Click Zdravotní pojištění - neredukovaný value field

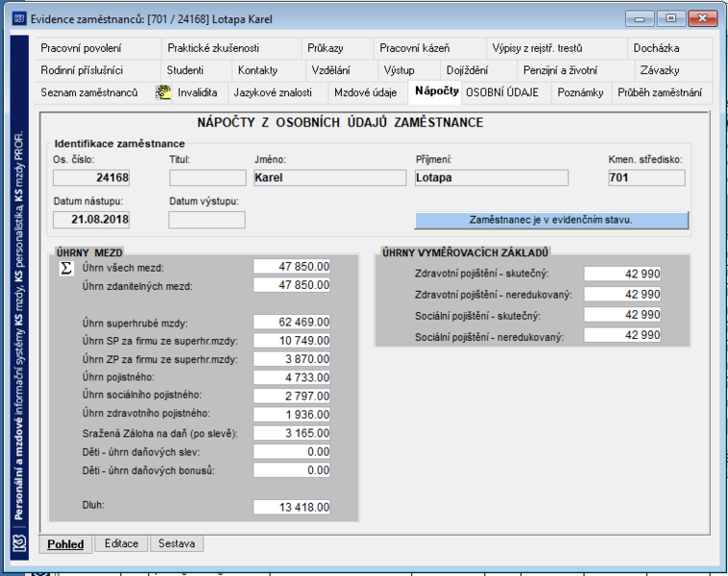click(622, 295)
